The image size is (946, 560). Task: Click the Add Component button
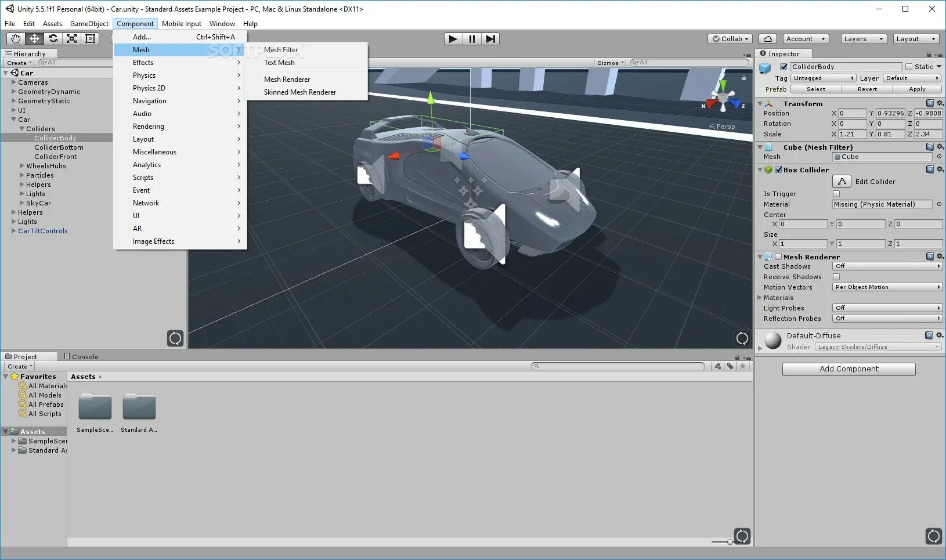849,369
